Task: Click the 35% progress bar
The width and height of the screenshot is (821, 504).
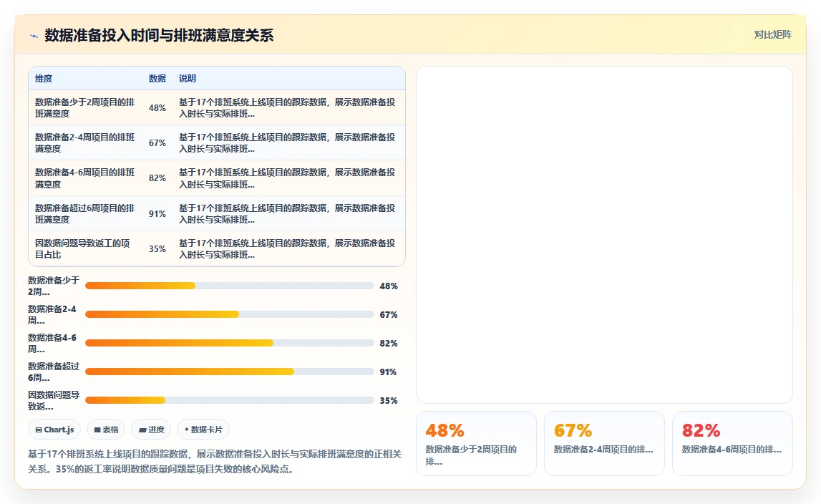Action: [x=229, y=400]
